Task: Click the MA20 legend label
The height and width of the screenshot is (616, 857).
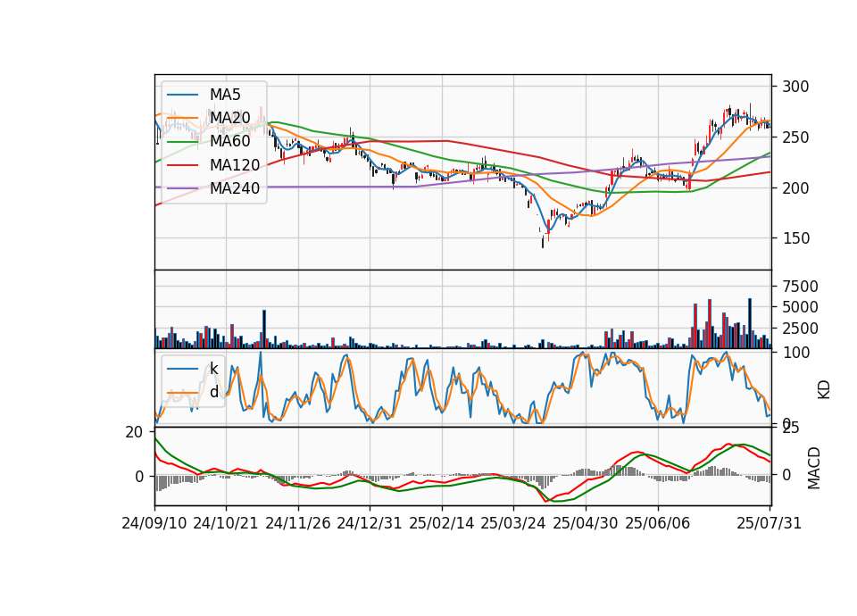Action: [229, 118]
